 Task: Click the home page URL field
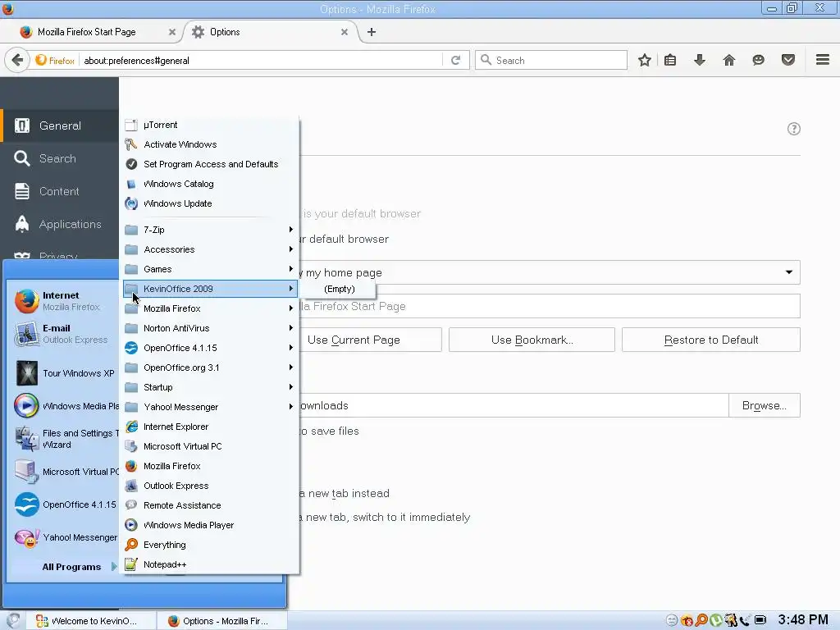pyautogui.click(x=549, y=307)
